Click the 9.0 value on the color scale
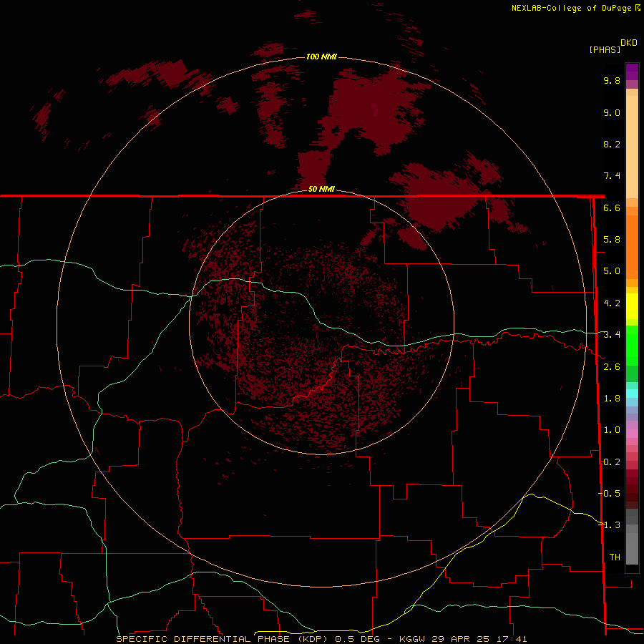This screenshot has width=644, height=644. (x=612, y=112)
